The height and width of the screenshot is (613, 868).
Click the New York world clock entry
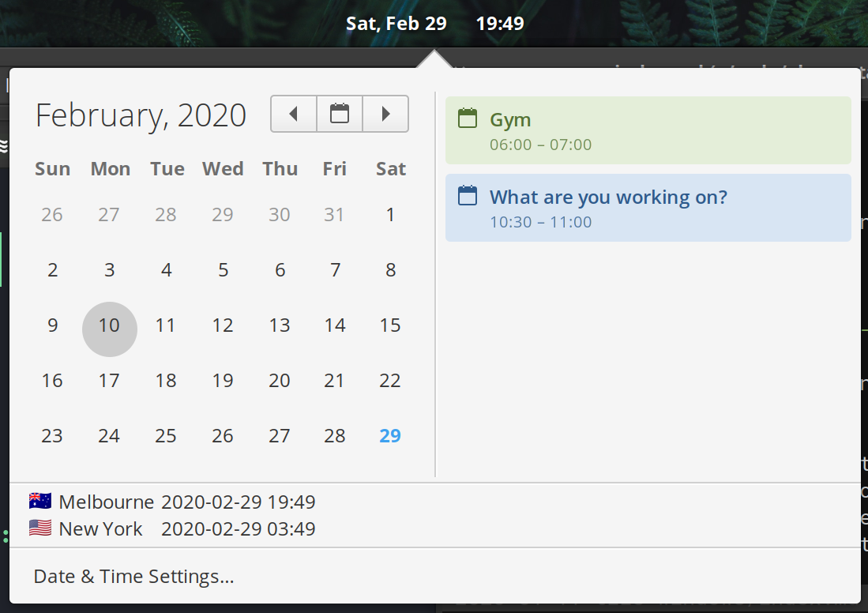point(172,528)
